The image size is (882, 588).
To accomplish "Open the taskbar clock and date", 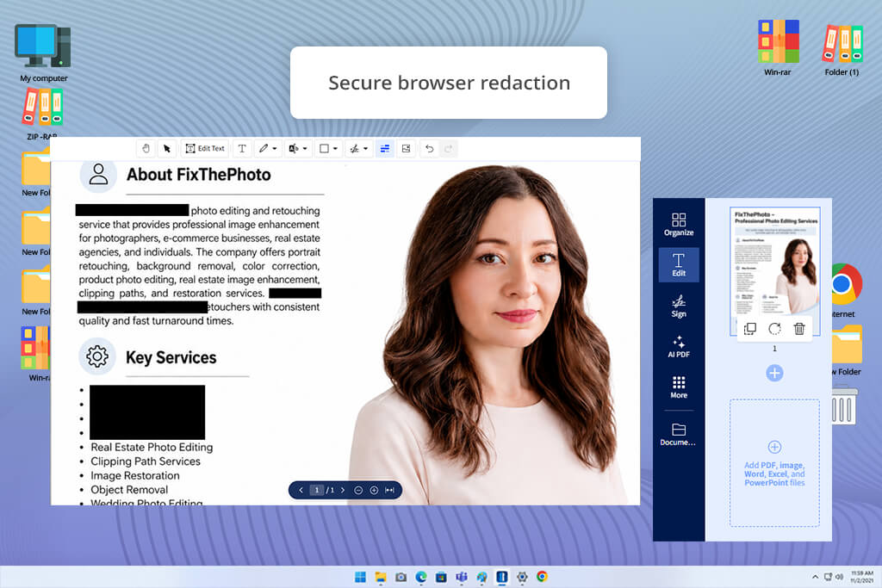I will [x=861, y=577].
